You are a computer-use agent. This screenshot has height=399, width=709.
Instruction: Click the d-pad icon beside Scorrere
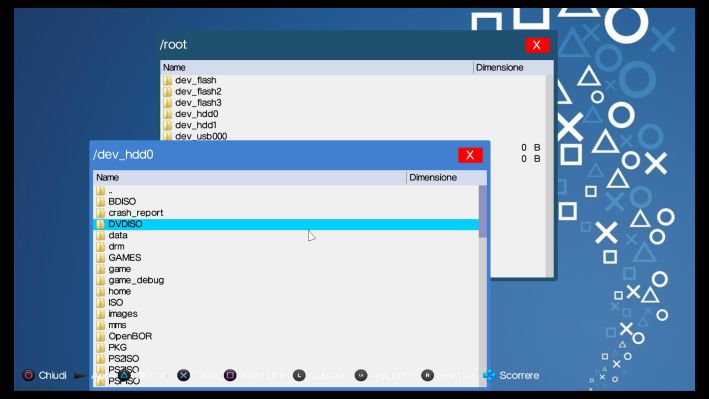[489, 375]
